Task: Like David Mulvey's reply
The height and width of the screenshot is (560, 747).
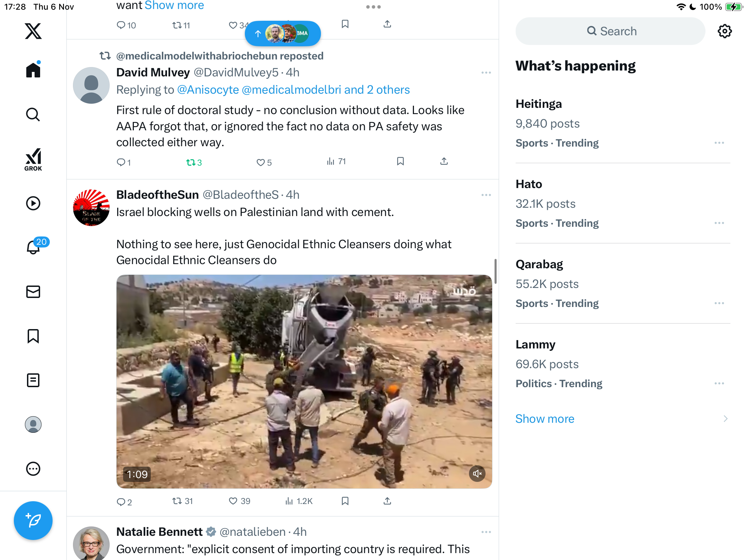Action: click(x=261, y=162)
